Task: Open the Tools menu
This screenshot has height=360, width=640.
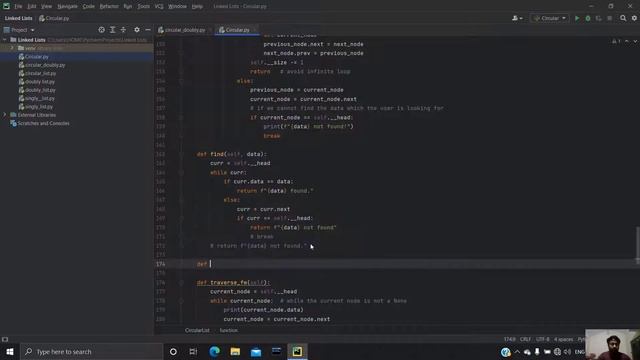Action: point(143,6)
